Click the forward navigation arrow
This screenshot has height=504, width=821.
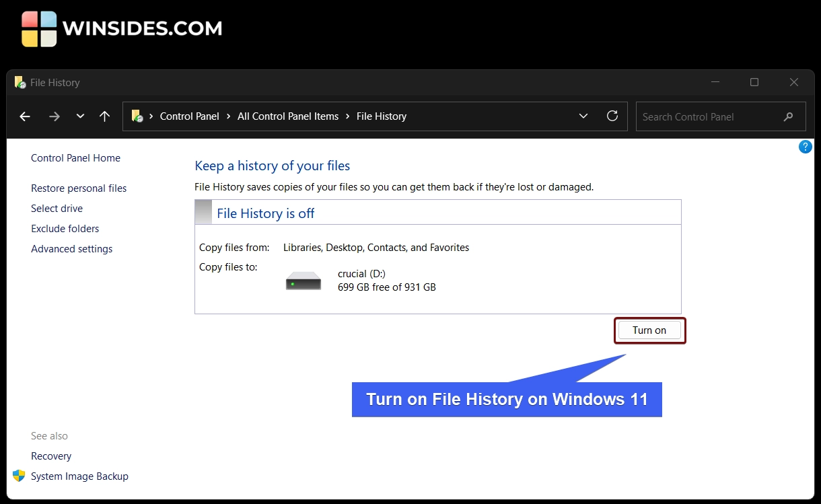click(55, 116)
